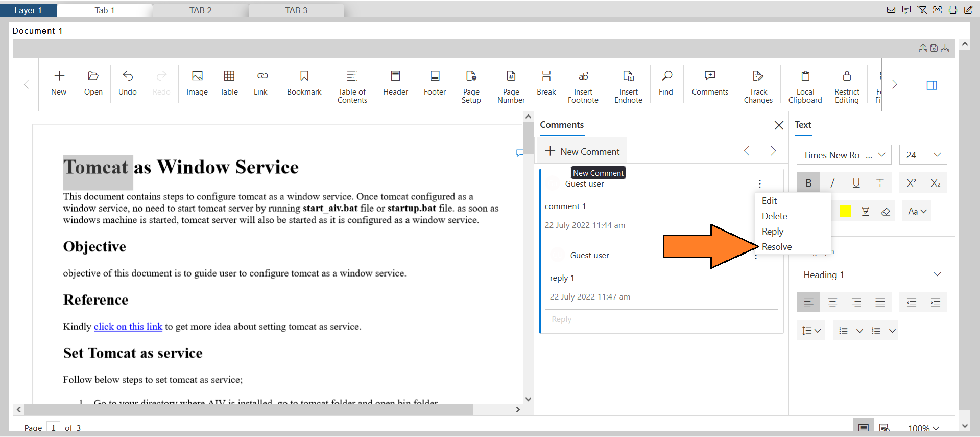Toggle Strikethrough formatting
Viewport: 980px width, 437px height.
880,183
